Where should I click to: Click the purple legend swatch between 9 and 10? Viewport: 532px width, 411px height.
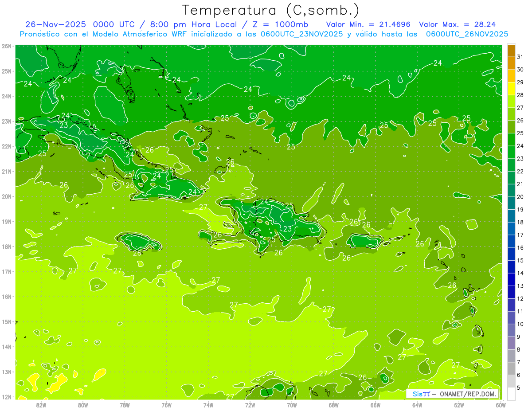click(x=511, y=330)
